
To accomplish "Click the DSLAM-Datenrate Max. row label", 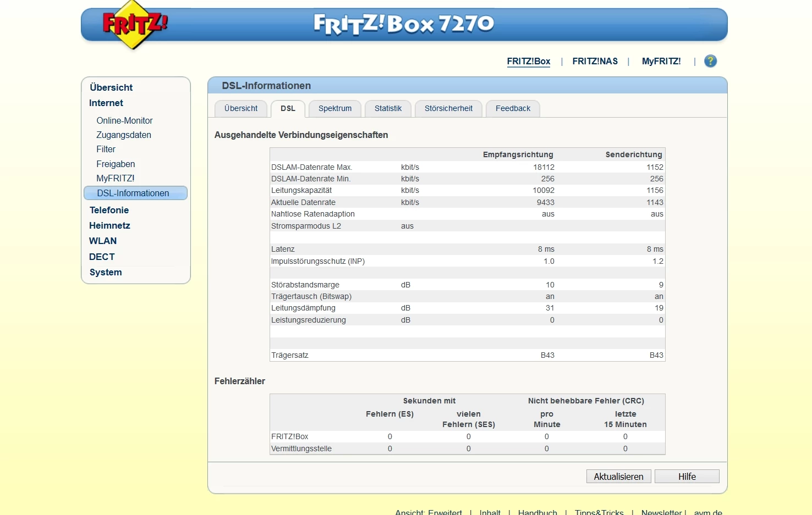I will pyautogui.click(x=311, y=167).
